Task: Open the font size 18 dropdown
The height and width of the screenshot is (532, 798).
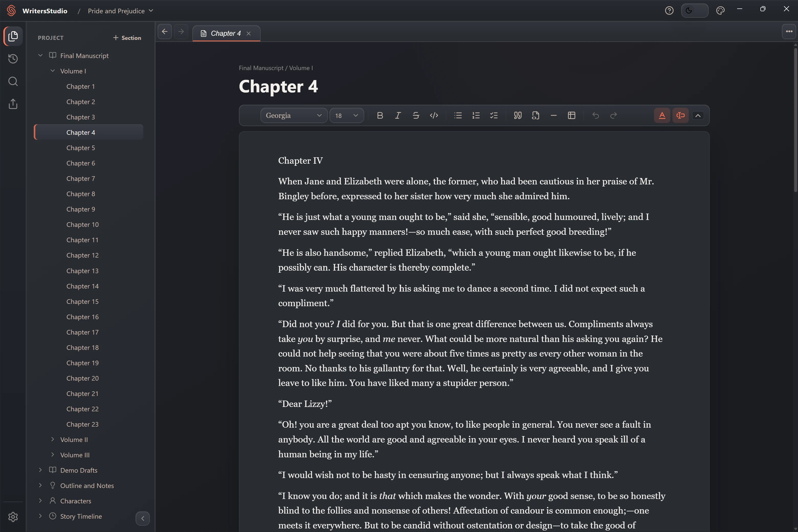Action: pyautogui.click(x=347, y=115)
